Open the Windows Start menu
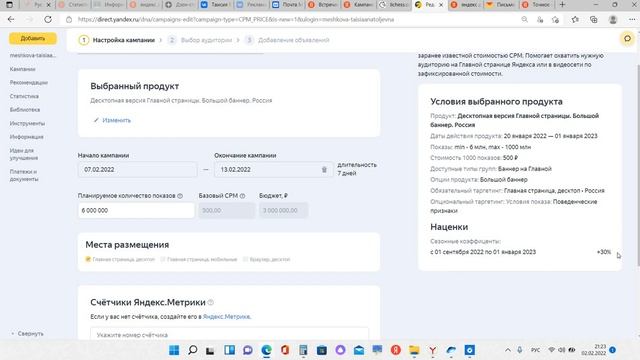Viewport: 640px width, 360px height. pyautogui.click(x=174, y=350)
